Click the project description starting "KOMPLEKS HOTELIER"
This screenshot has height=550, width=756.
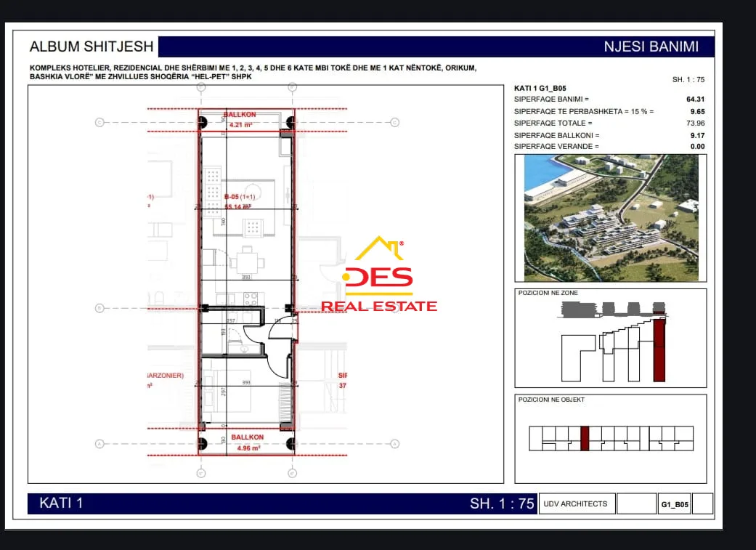point(253,73)
